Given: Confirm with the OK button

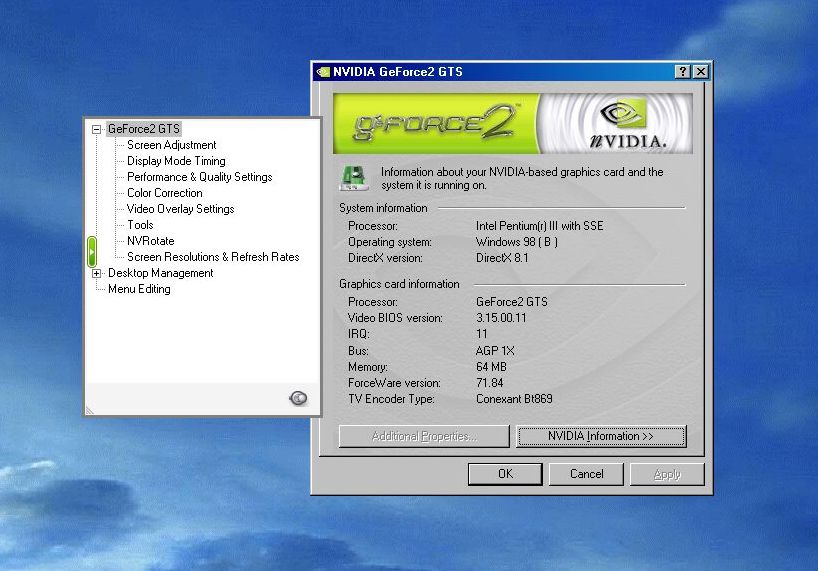Looking at the screenshot, I should [x=505, y=474].
